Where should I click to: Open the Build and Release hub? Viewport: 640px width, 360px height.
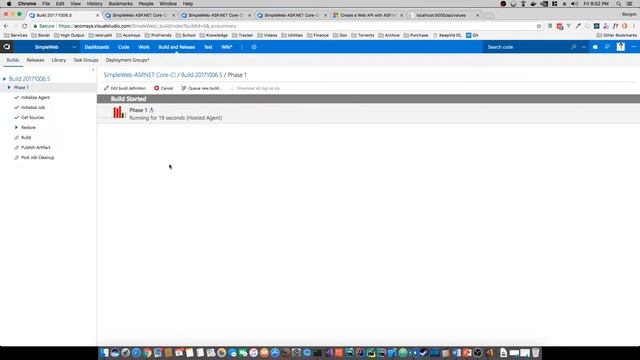(x=177, y=47)
